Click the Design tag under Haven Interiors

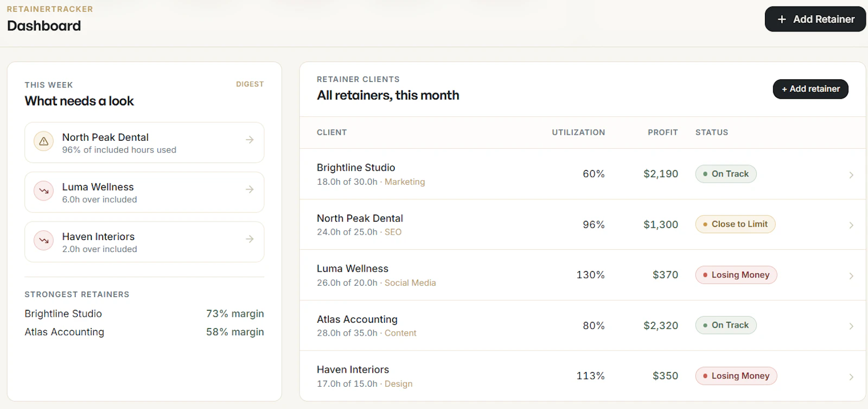click(399, 384)
